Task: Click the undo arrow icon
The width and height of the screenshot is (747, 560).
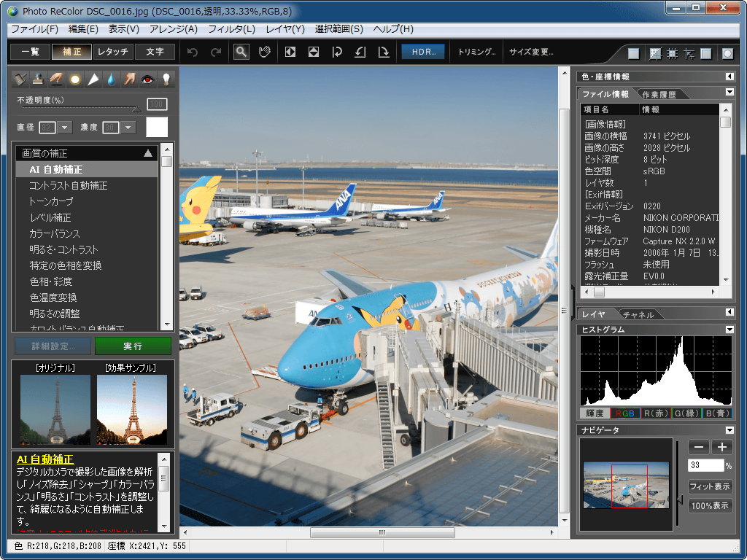Action: coord(193,52)
